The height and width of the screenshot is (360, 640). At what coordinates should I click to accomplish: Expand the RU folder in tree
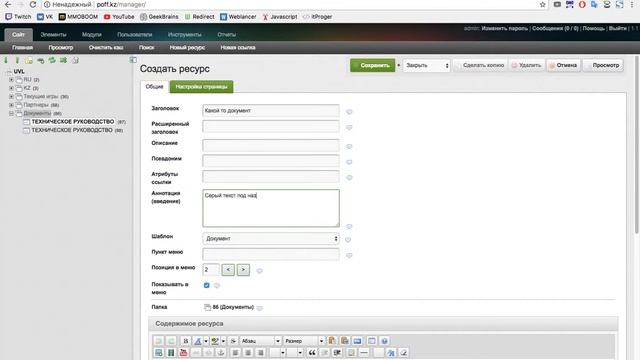(x=11, y=80)
